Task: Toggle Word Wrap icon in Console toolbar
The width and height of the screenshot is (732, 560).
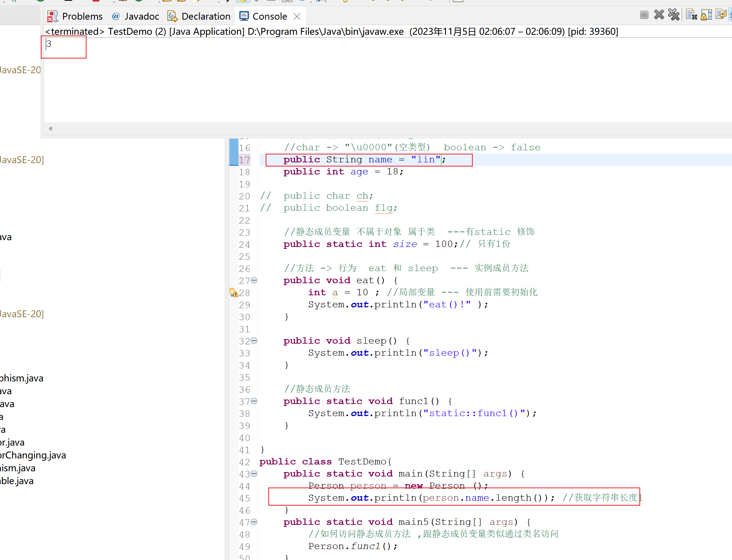Action: point(721,15)
